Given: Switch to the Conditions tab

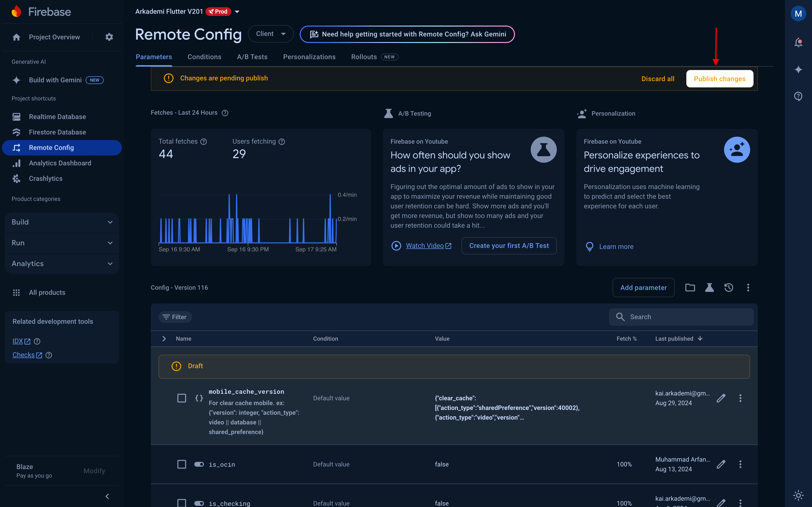Looking at the screenshot, I should click(204, 57).
